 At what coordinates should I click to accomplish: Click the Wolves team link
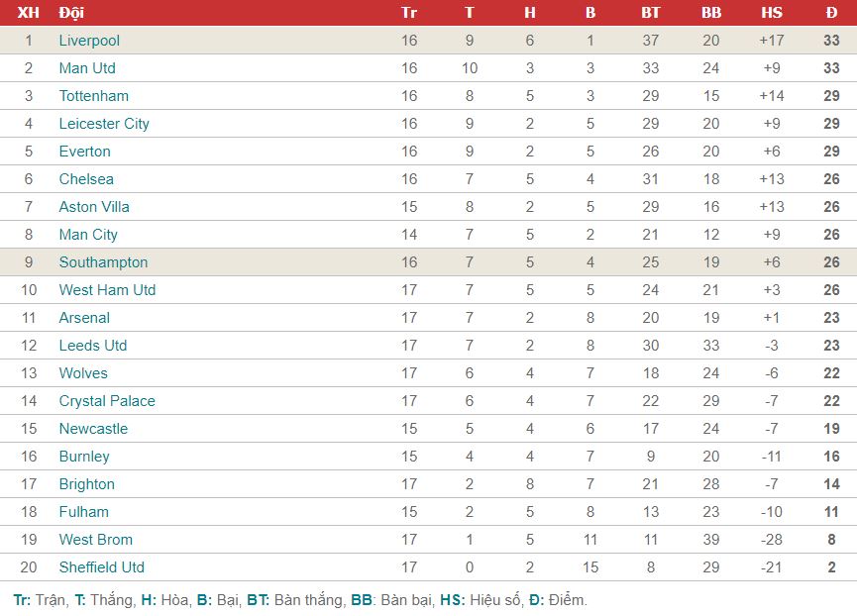click(83, 373)
